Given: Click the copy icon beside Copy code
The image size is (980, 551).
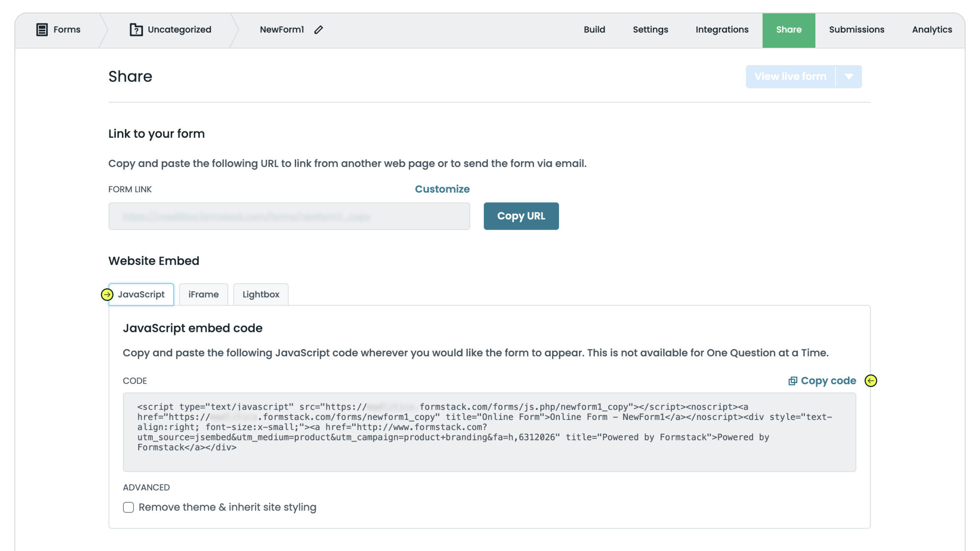Looking at the screenshot, I should [793, 381].
